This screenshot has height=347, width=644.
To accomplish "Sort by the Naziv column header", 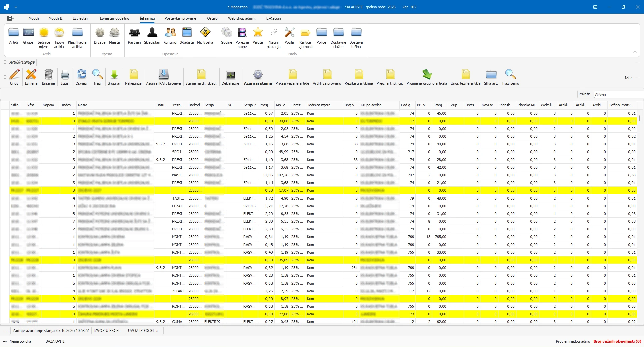I will coord(115,105).
